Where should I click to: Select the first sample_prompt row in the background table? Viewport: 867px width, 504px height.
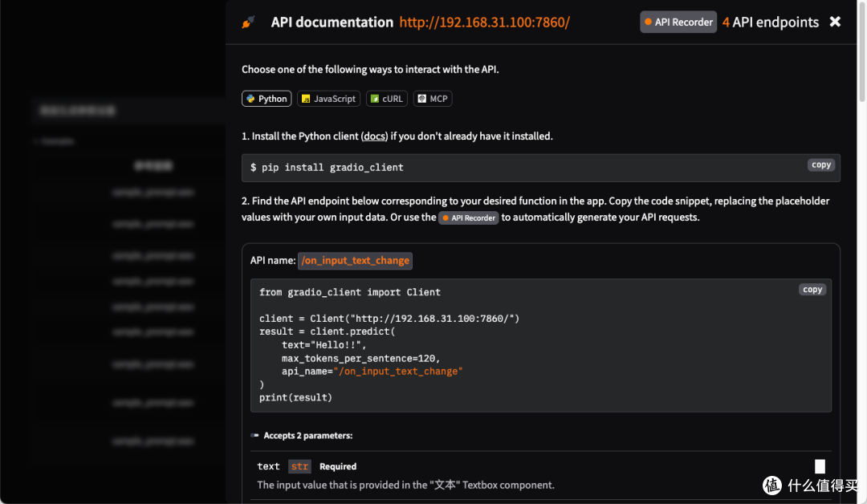pyautogui.click(x=153, y=193)
